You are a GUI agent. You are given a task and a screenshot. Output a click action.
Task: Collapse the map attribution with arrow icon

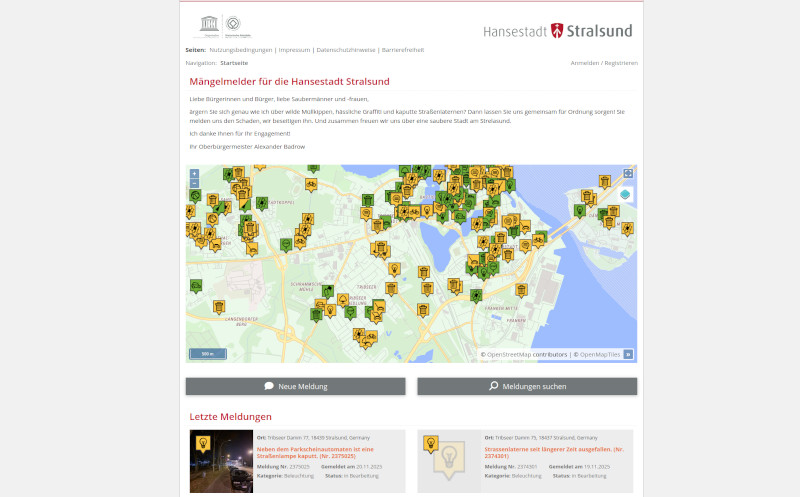click(x=628, y=354)
